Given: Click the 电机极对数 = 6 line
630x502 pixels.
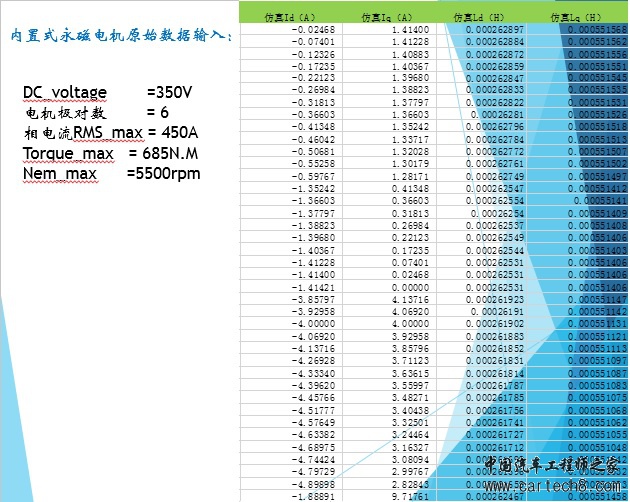Looking at the screenshot, I should (97, 113).
